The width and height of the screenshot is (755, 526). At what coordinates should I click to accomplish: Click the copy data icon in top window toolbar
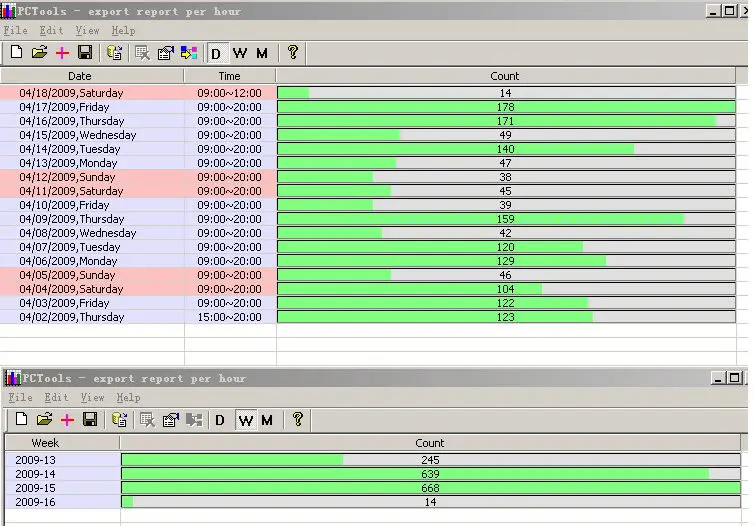[115, 53]
